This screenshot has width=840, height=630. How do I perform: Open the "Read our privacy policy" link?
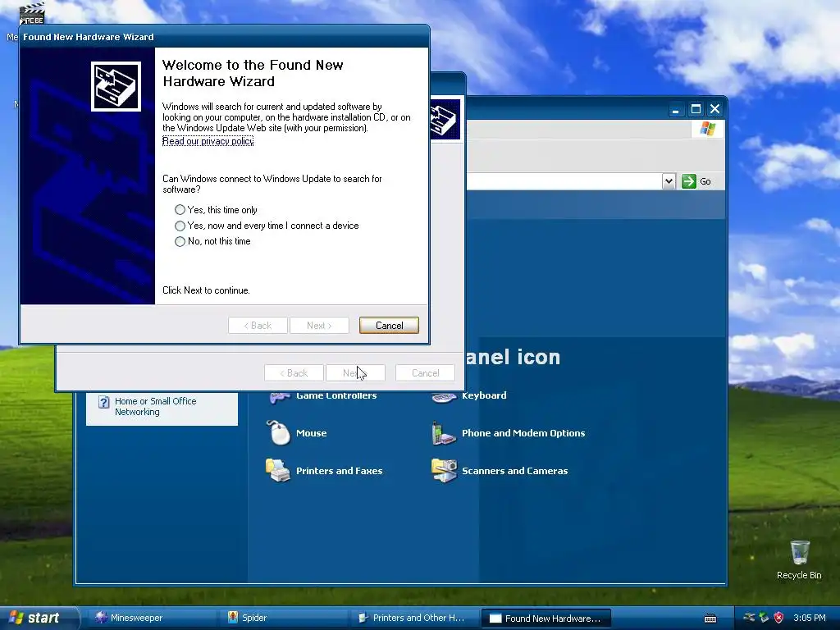pos(208,141)
